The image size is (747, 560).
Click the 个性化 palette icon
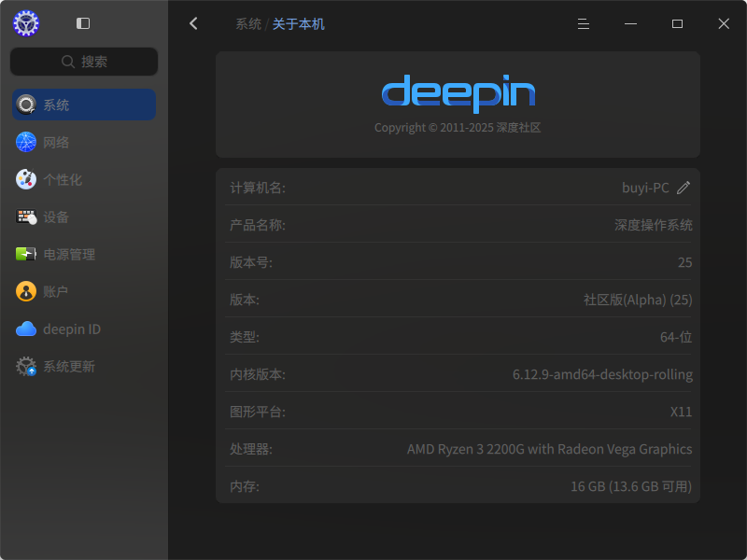pyautogui.click(x=26, y=179)
